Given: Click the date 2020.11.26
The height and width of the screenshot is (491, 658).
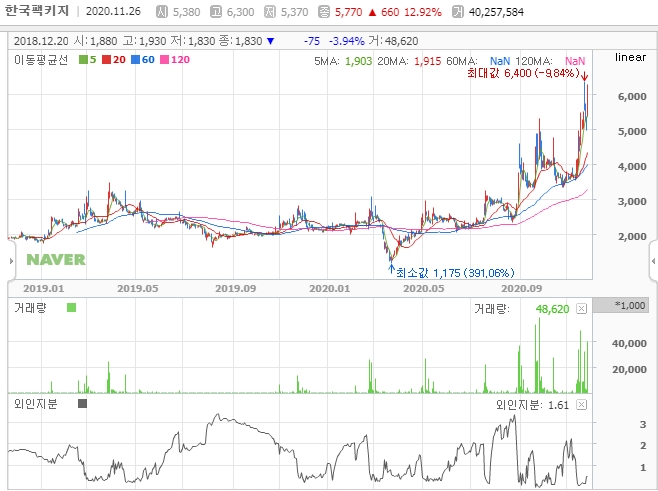Looking at the screenshot, I should [113, 11].
